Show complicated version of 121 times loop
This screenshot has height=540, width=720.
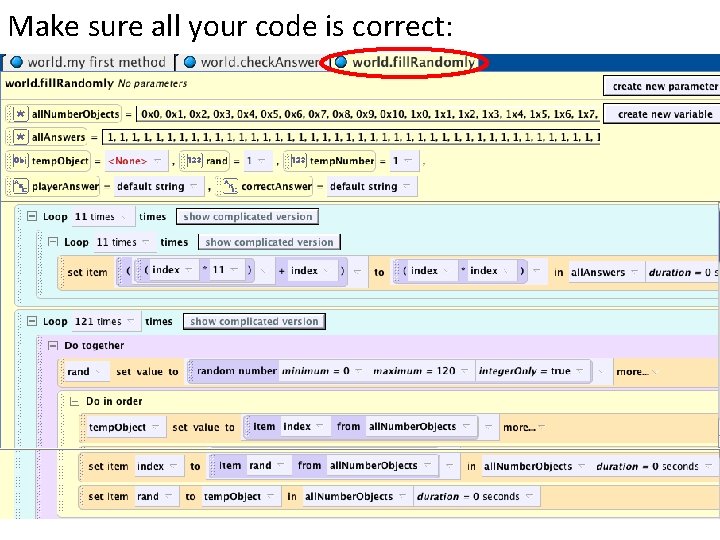coord(254,321)
